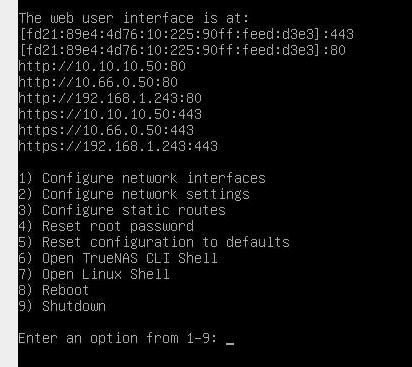Click 'The web user interface is at' heading
The width and height of the screenshot is (412, 367).
coord(134,18)
